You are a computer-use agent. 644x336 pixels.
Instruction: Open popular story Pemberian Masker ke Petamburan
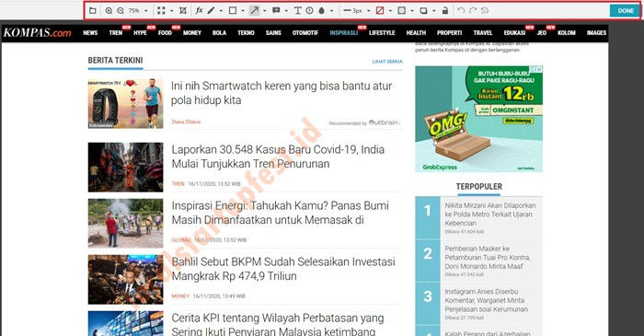(488, 257)
